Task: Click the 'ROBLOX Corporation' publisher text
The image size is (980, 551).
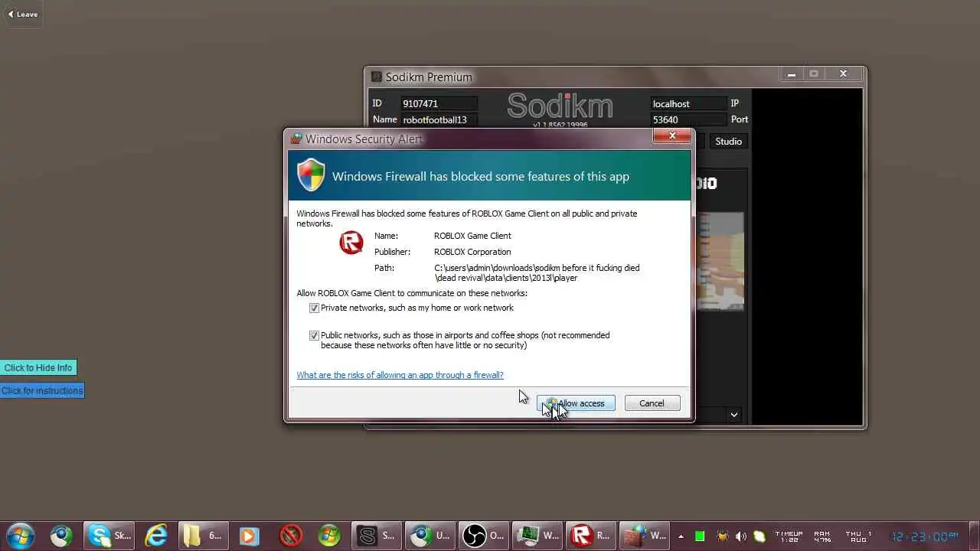Action: 472,252
